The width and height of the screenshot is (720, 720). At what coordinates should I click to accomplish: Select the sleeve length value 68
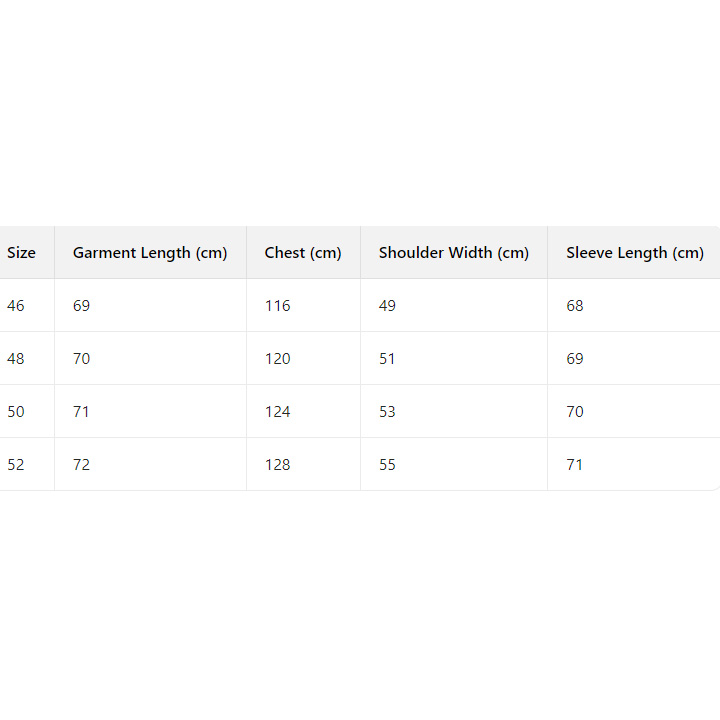(x=575, y=306)
